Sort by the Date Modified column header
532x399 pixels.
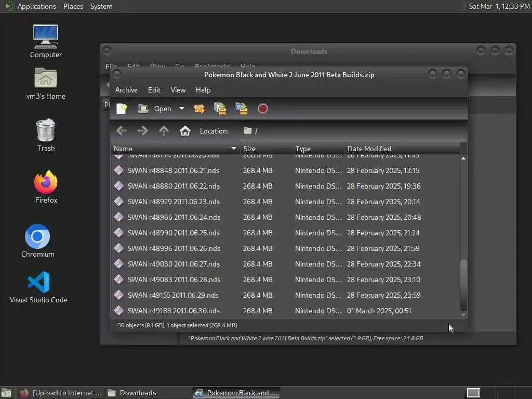pos(402,149)
